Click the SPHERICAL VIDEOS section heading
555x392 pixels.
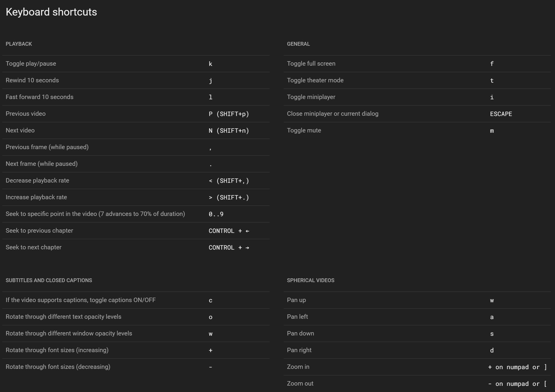(311, 280)
